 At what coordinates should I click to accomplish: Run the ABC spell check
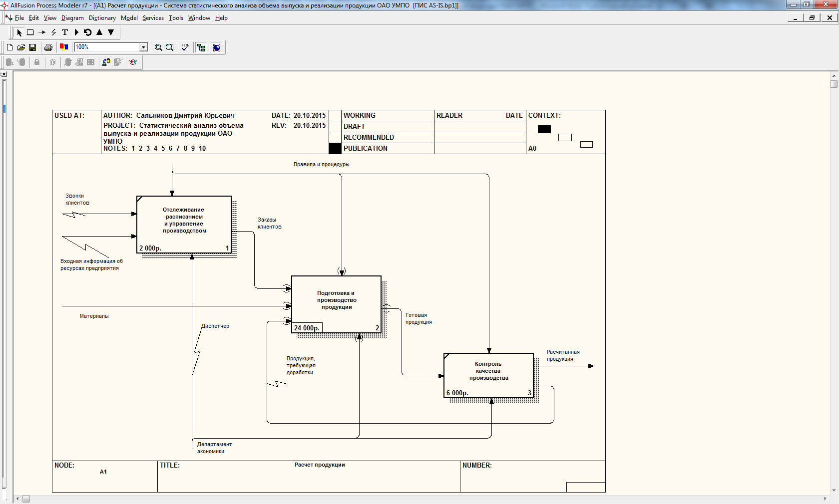coord(185,47)
